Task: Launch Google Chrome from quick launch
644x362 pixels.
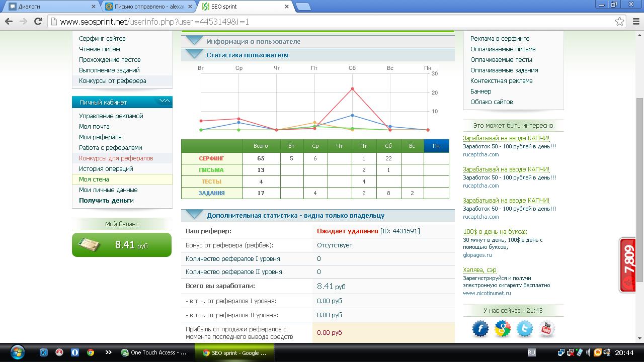Action: (91, 352)
